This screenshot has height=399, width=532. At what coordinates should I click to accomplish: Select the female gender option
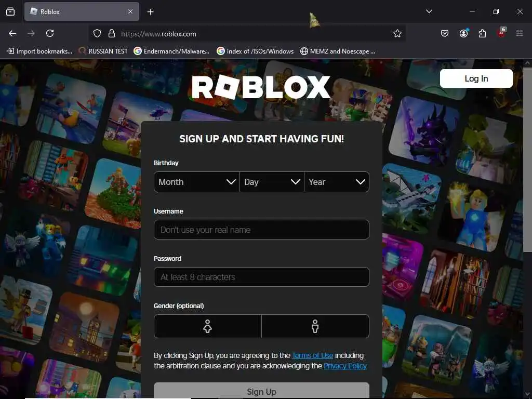[208, 326]
